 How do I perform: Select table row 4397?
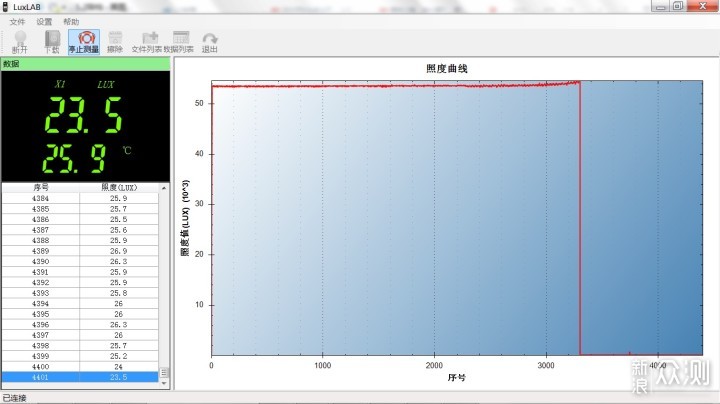tap(80, 335)
